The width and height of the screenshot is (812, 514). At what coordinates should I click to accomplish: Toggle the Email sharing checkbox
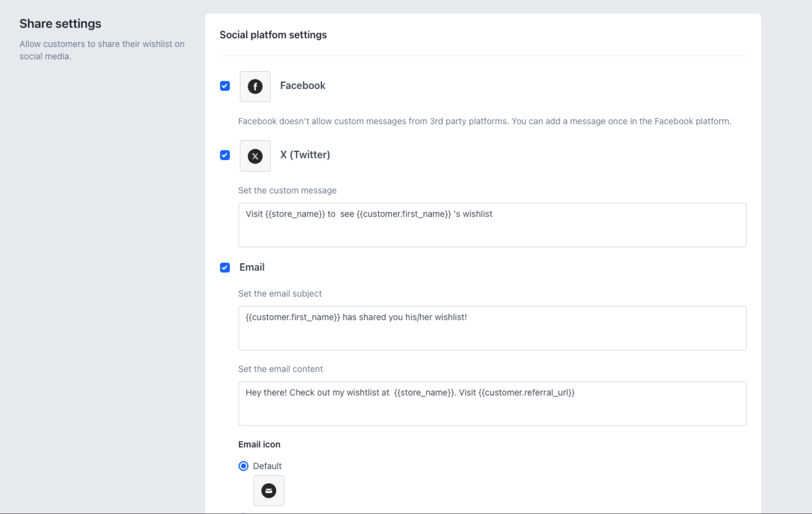click(x=225, y=268)
